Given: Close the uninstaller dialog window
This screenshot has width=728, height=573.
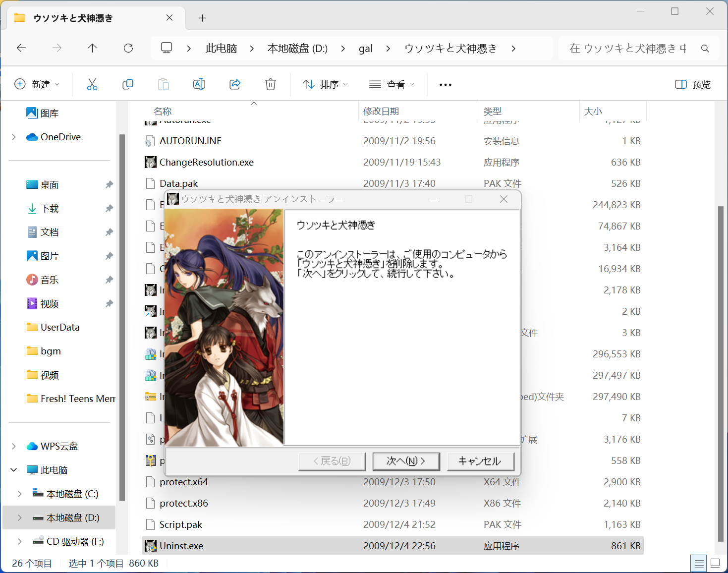Looking at the screenshot, I should [x=504, y=199].
